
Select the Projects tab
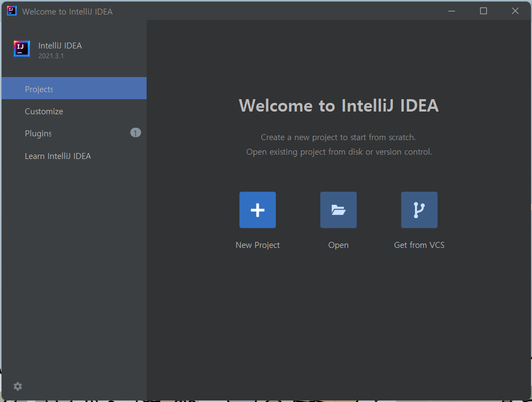click(x=74, y=88)
